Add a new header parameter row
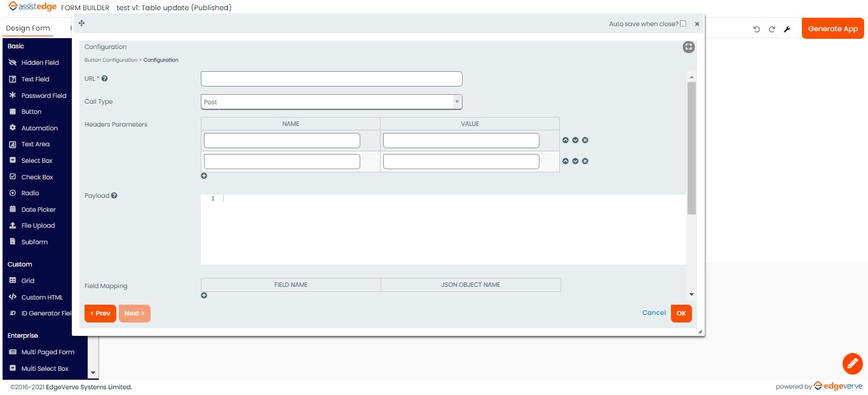868x395 pixels. coord(204,176)
